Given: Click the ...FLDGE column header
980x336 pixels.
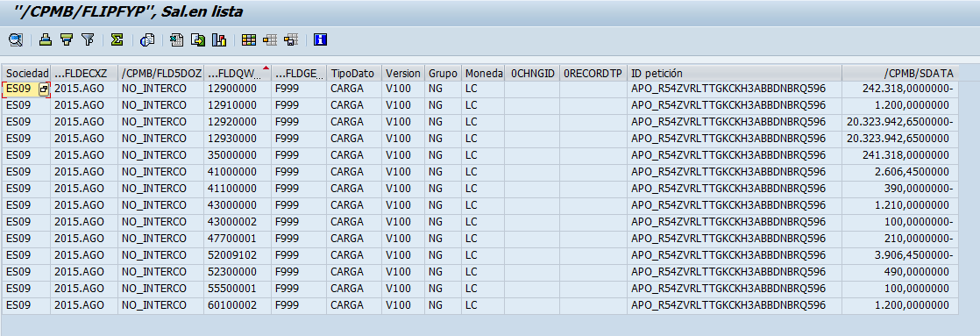Looking at the screenshot, I should 299,73.
